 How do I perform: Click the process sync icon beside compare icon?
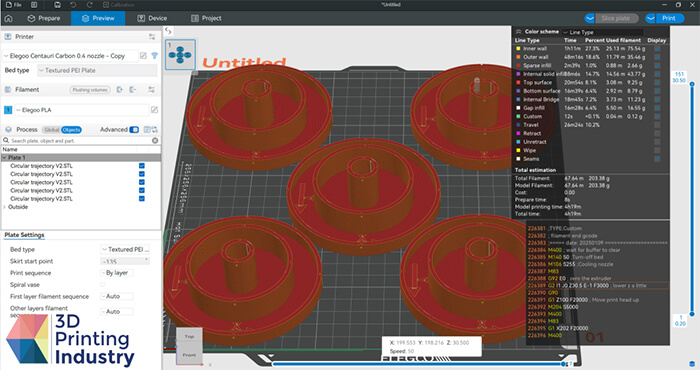pos(154,129)
